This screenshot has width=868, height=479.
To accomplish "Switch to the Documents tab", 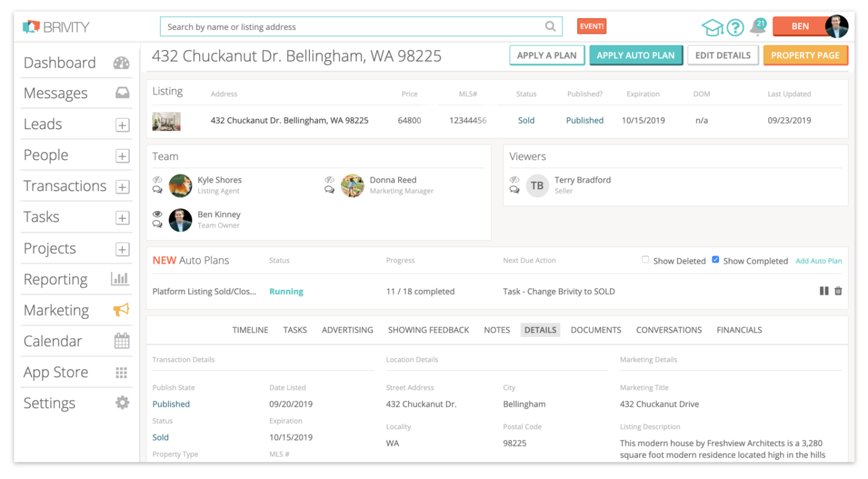I will [x=595, y=329].
